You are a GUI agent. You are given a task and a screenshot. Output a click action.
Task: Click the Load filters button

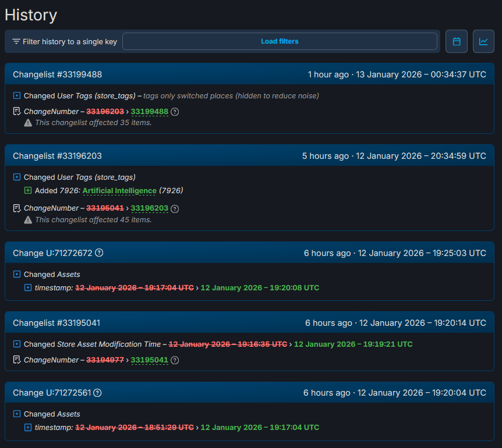click(280, 41)
